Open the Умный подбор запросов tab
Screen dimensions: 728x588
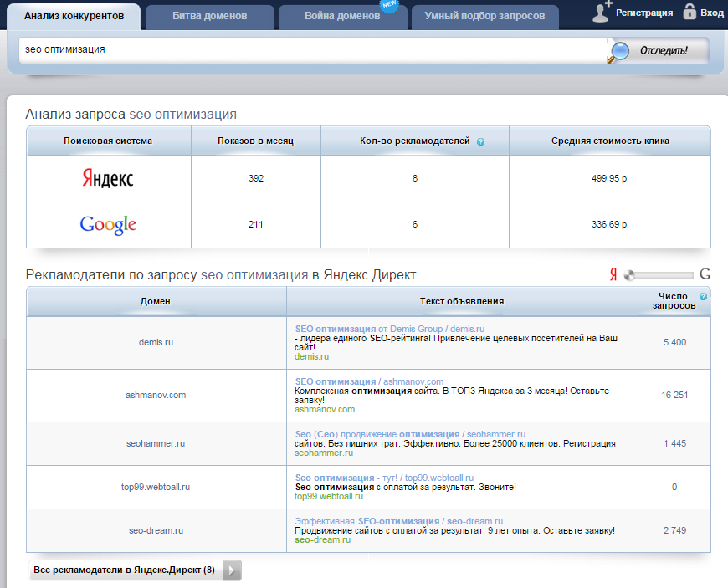[x=484, y=17]
